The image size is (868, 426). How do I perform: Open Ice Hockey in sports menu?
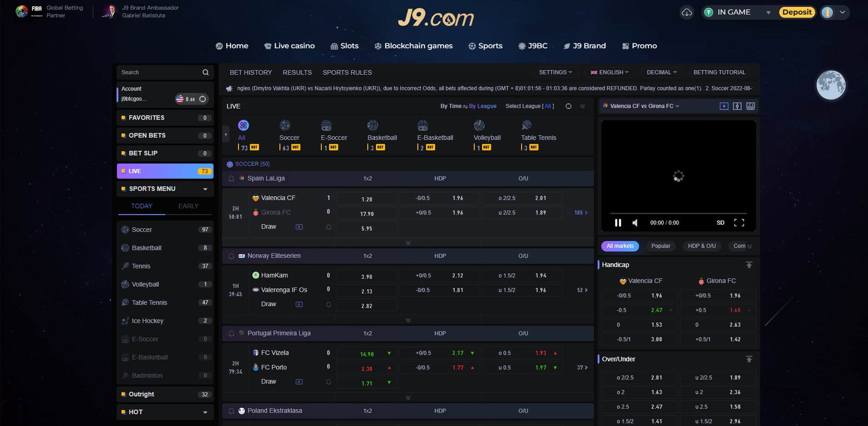coord(165,321)
